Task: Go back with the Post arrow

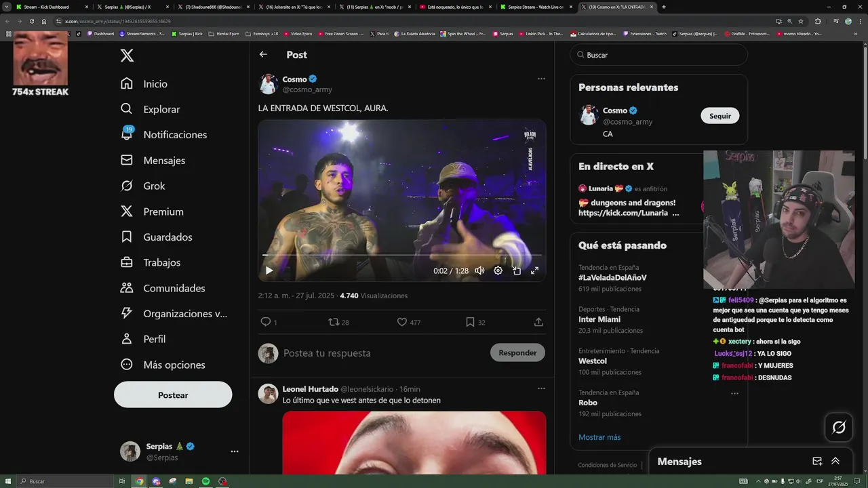Action: [263, 54]
